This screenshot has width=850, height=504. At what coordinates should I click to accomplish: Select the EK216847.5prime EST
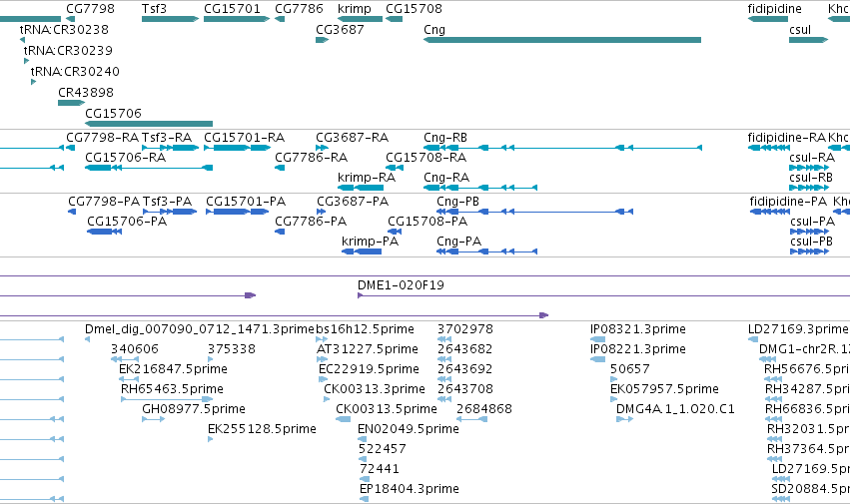tap(129, 379)
